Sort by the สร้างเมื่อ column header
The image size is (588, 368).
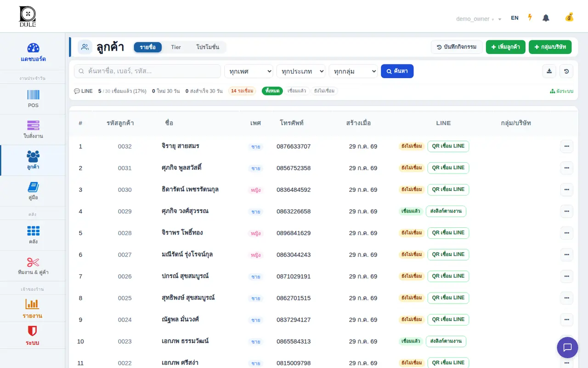pyautogui.click(x=358, y=123)
